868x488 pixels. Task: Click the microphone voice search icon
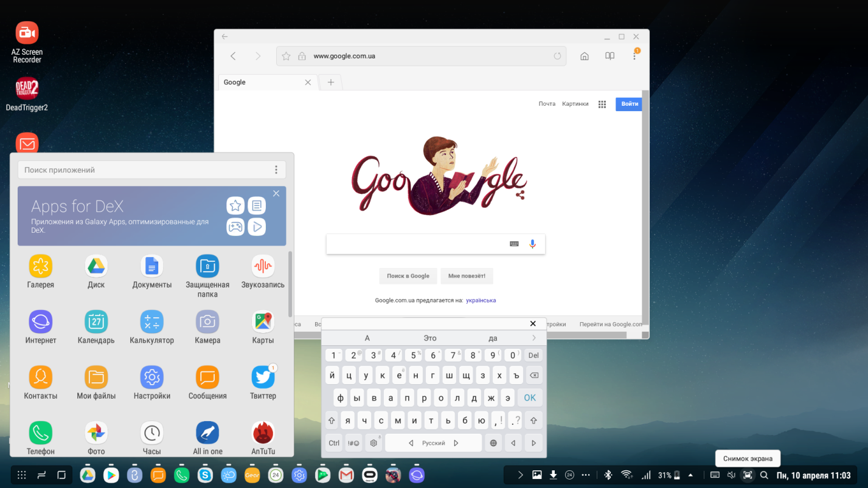532,244
